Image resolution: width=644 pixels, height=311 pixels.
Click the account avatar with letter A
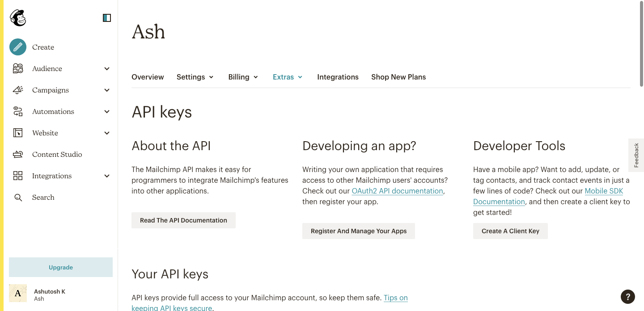tap(18, 293)
